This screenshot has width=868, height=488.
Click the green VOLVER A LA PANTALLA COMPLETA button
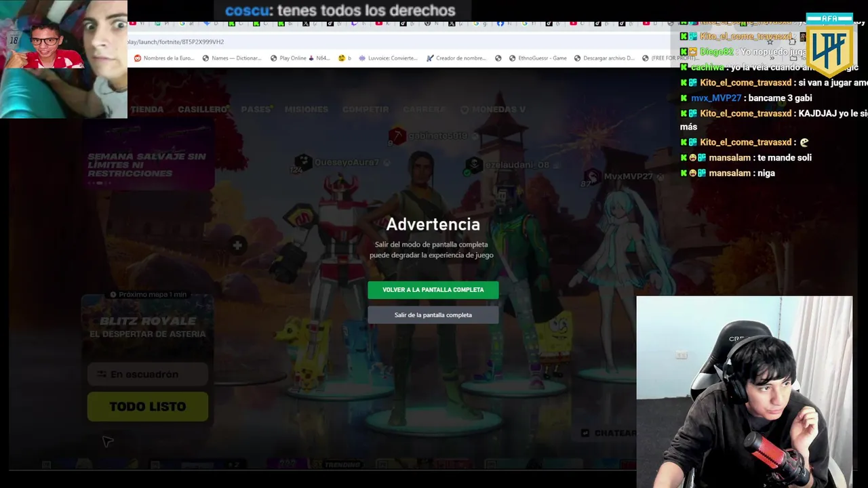point(433,289)
